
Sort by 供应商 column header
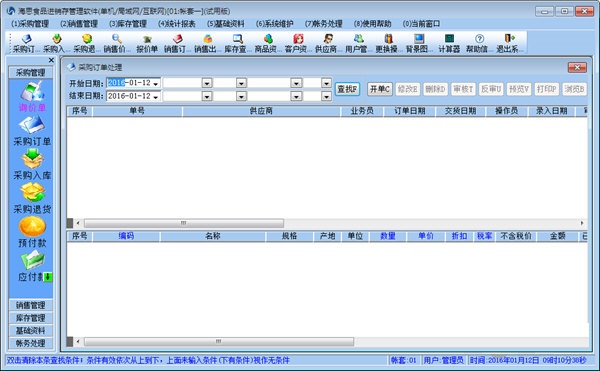coord(261,111)
